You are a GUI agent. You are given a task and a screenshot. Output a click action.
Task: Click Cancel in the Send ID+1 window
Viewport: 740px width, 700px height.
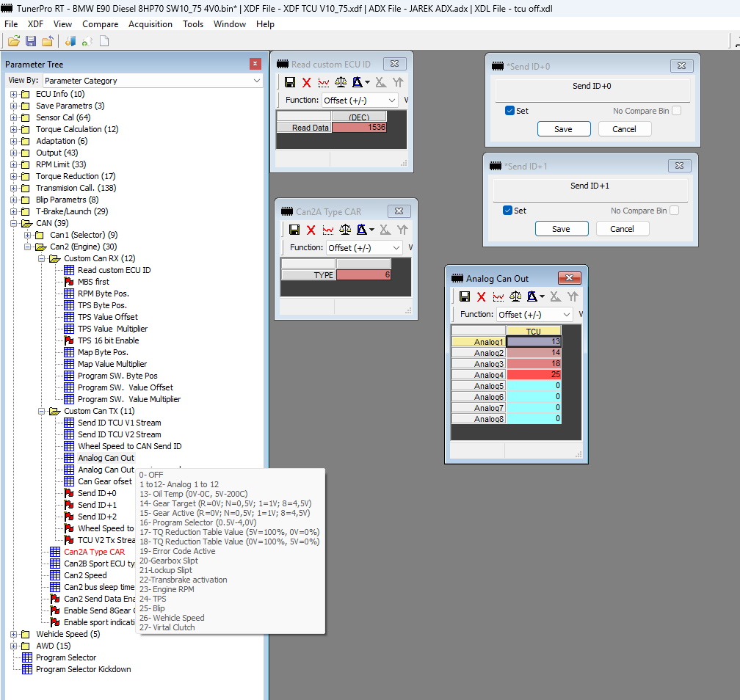point(622,229)
